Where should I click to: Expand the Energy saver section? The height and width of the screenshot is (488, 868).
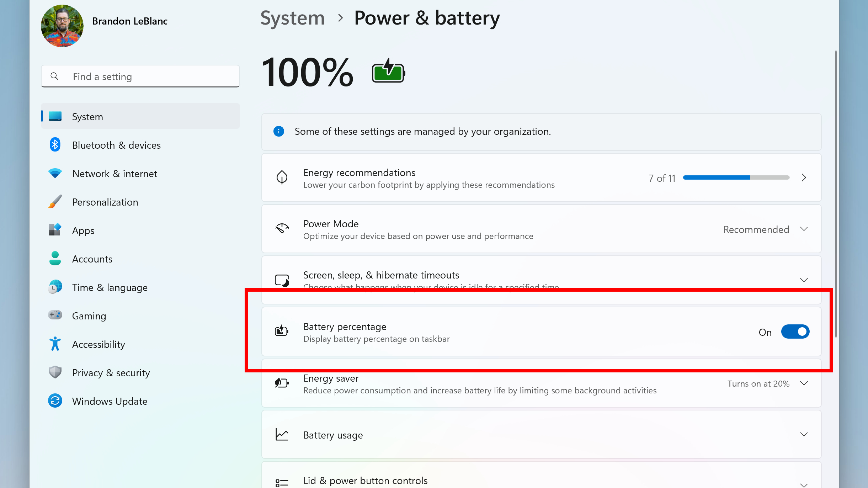(x=804, y=383)
